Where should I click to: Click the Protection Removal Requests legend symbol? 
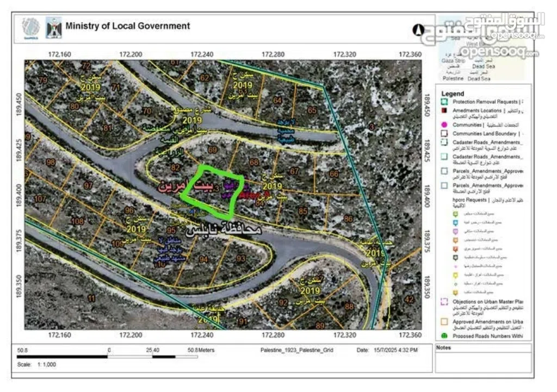444,102
